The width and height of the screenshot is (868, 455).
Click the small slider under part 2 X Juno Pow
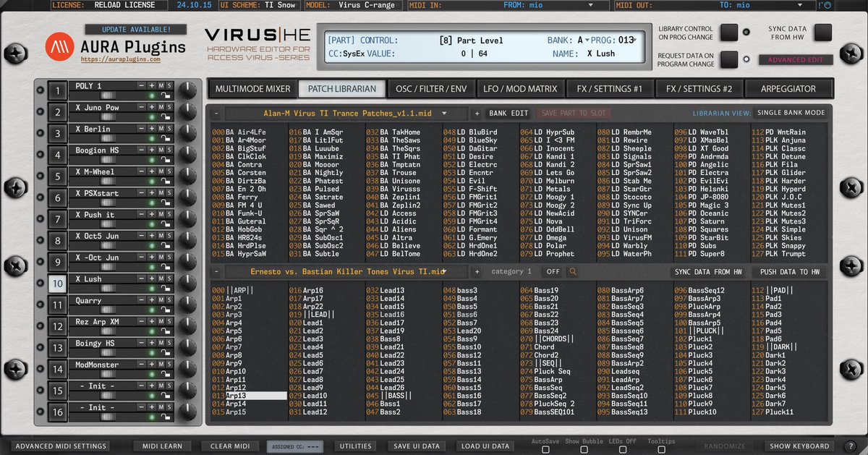107,116
